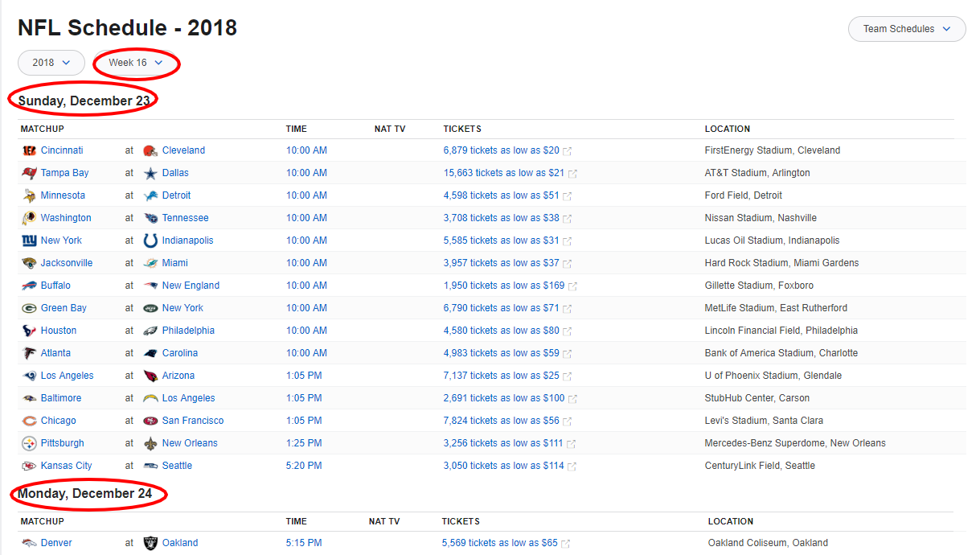Click the Atlanta Falcons logo
This screenshot has height=555, width=980.
click(x=29, y=353)
